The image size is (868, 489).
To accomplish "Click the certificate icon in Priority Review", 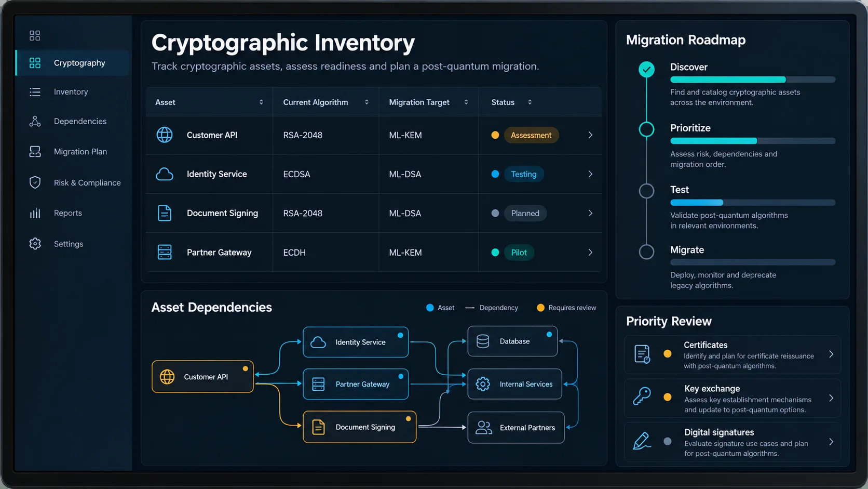I will tap(642, 354).
